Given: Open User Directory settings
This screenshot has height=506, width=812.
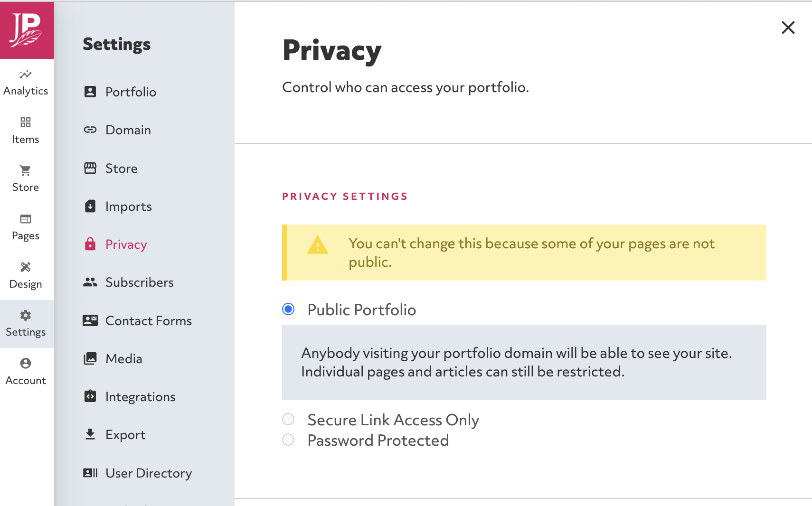Looking at the screenshot, I should [x=148, y=473].
